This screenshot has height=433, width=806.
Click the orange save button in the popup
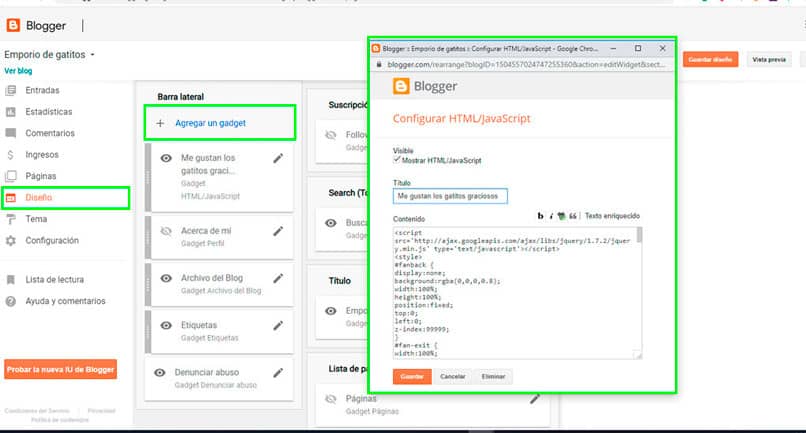[x=412, y=376]
